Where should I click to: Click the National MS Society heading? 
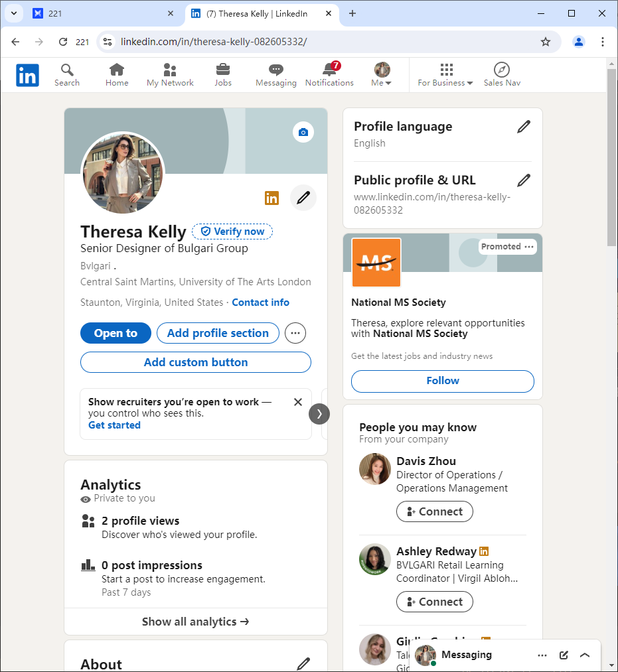(398, 302)
